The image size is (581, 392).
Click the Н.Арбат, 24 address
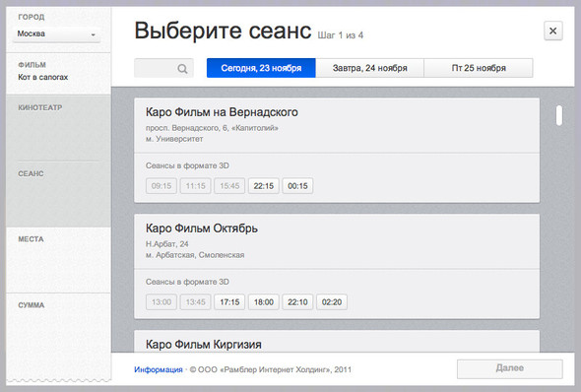click(x=166, y=244)
